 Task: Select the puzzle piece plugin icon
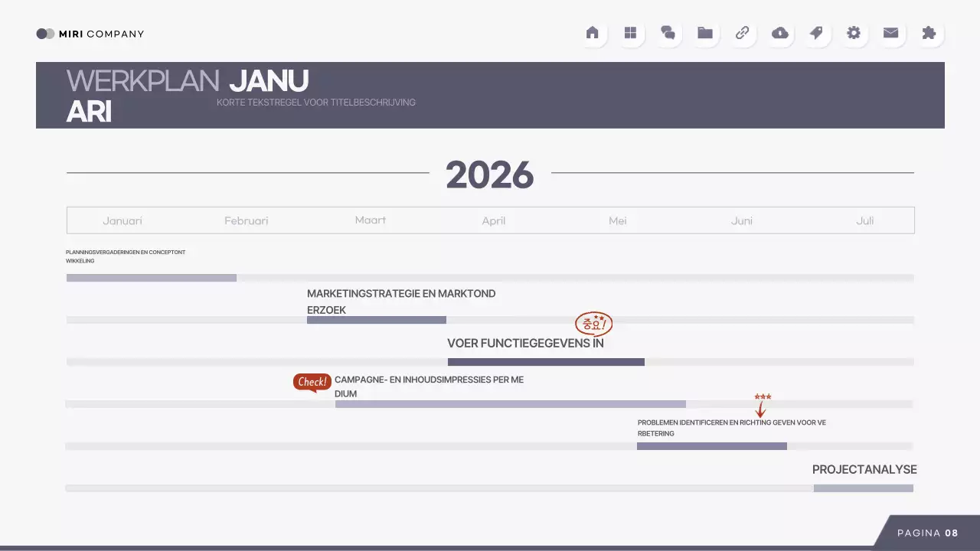click(929, 33)
